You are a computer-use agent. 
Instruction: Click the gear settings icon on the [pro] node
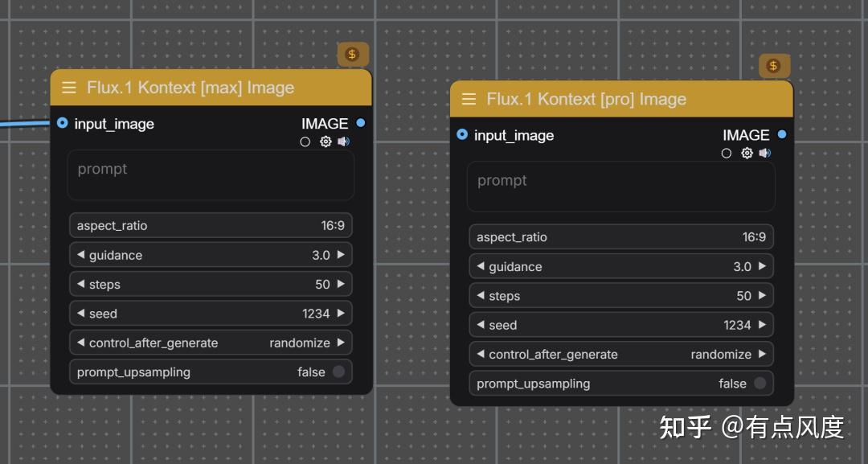click(747, 154)
